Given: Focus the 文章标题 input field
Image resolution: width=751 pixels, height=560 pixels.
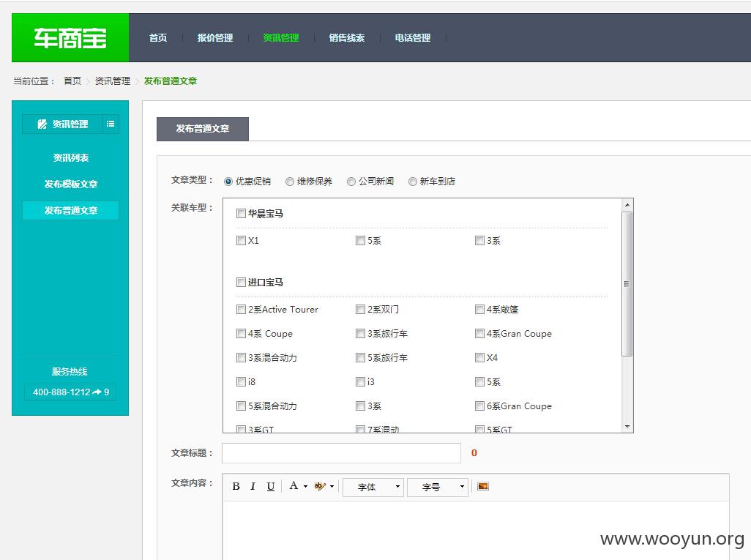Looking at the screenshot, I should pos(342,453).
